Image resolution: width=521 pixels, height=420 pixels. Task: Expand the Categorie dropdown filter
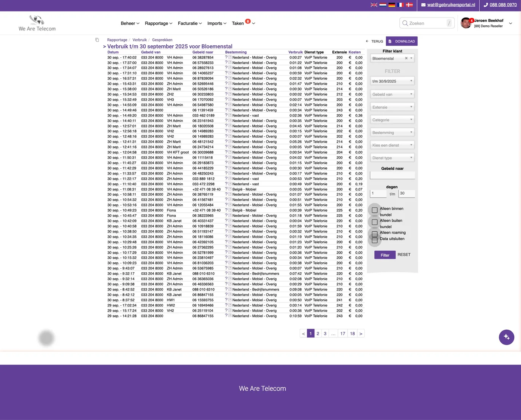click(x=392, y=120)
